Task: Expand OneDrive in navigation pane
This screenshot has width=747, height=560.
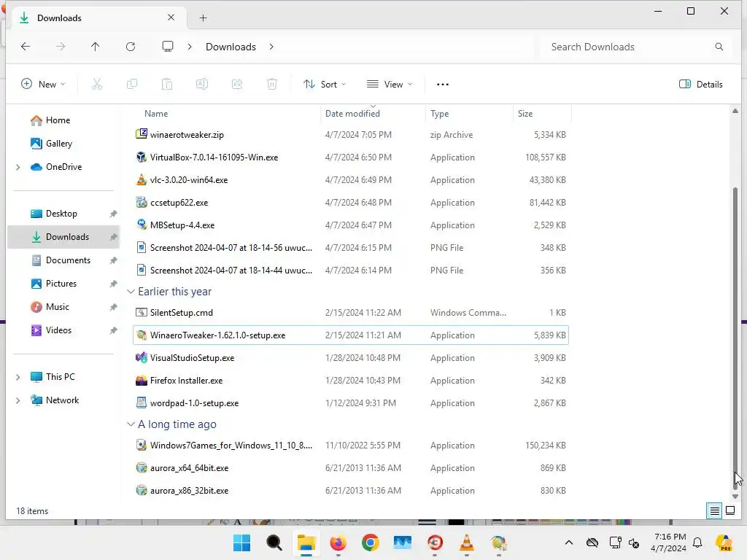Action: tap(18, 167)
